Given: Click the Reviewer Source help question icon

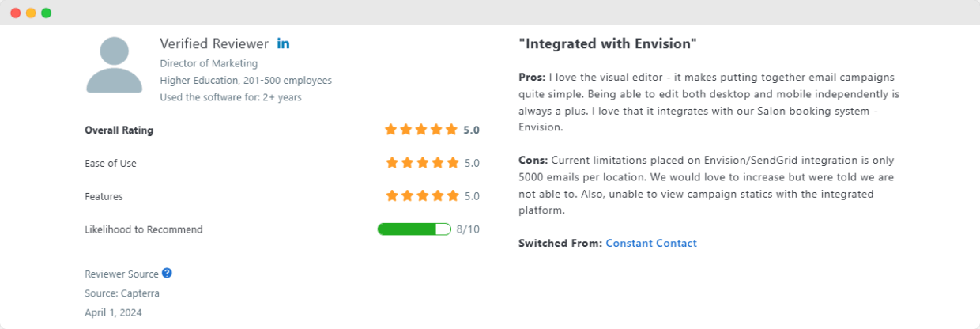Looking at the screenshot, I should pyautogui.click(x=167, y=273).
